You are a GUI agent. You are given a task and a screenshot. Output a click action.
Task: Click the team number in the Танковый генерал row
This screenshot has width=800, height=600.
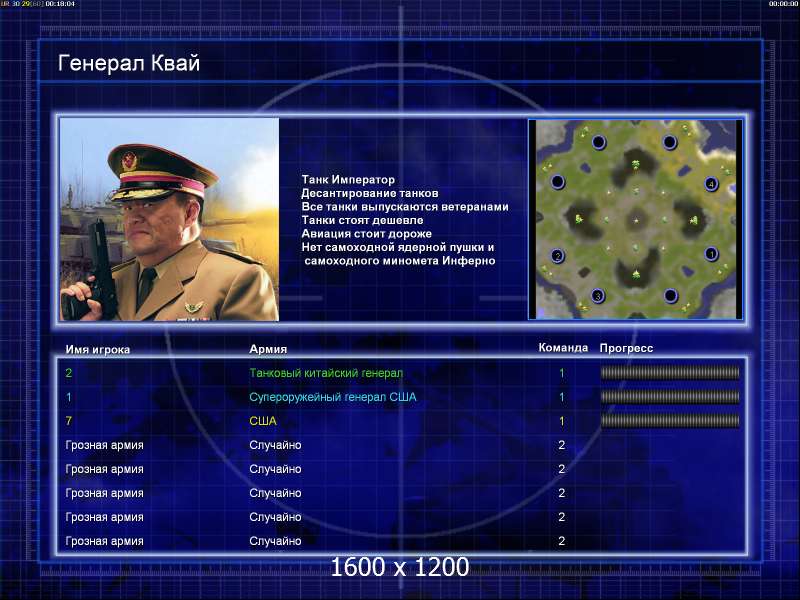click(x=562, y=373)
